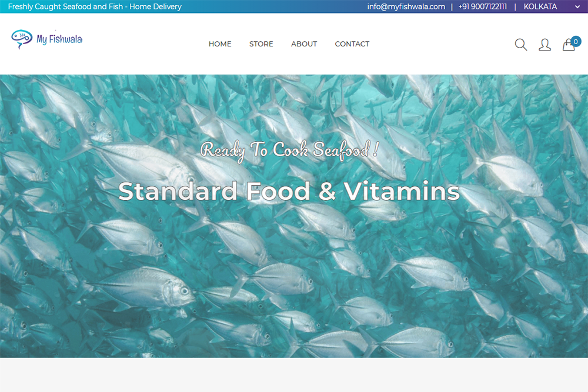Expand the KOLKATA city dropdown arrow
Viewport: 588px width, 392px height.
(577, 6)
